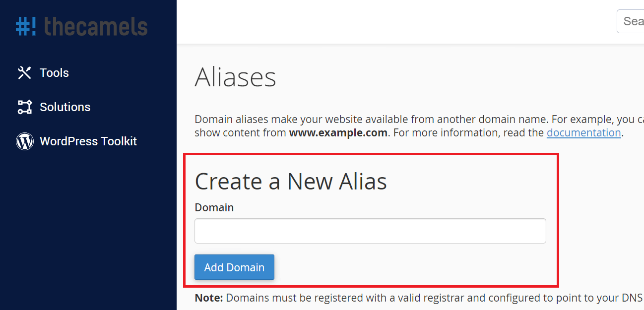The width and height of the screenshot is (644, 310).
Task: Click the bold Note text below the form
Action: (209, 298)
